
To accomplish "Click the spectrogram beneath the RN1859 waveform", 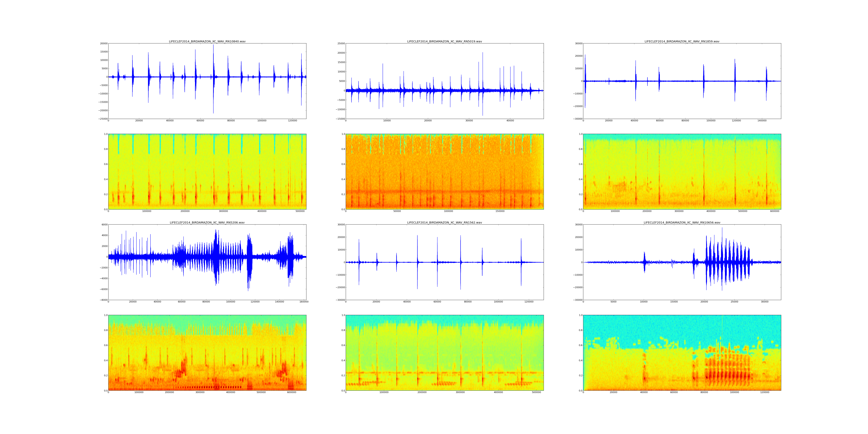I will [682, 172].
